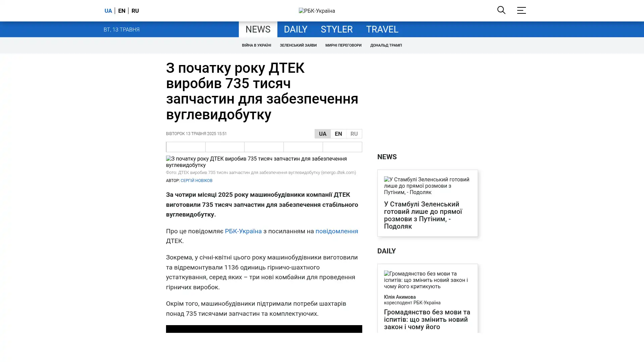Click the middle empty share button
The height and width of the screenshot is (362, 644).
click(x=264, y=147)
